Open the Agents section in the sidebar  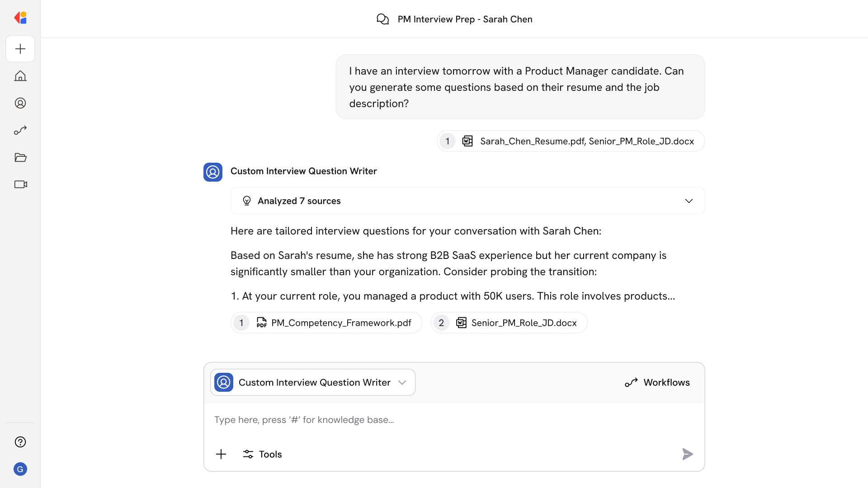pos(20,103)
